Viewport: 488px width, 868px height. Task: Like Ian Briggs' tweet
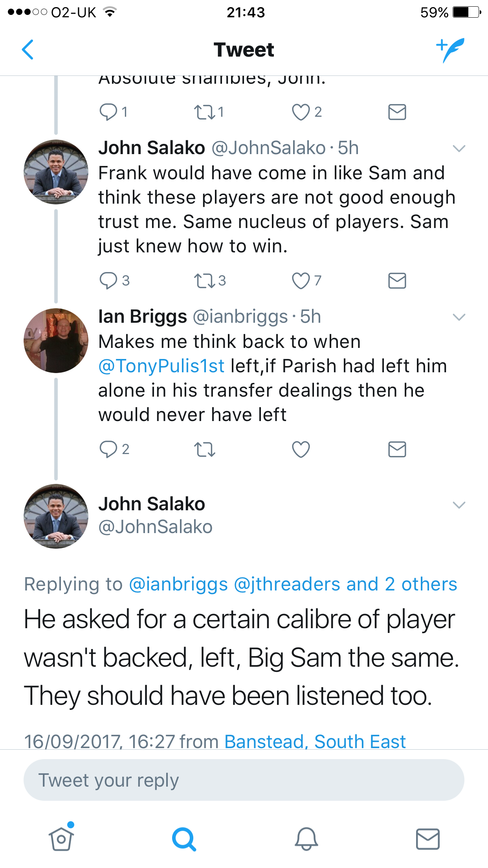coord(301,449)
